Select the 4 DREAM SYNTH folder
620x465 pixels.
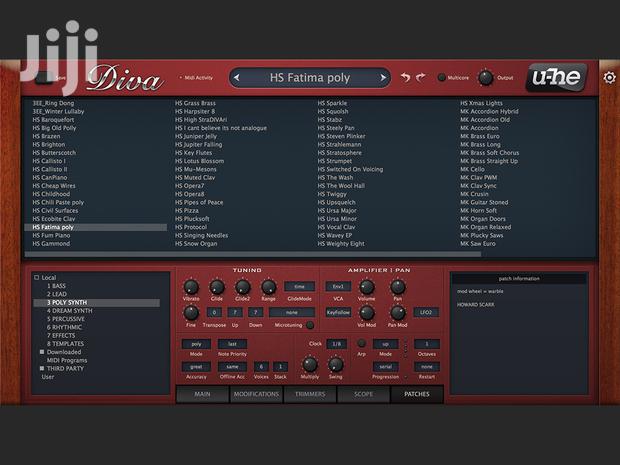[70, 311]
